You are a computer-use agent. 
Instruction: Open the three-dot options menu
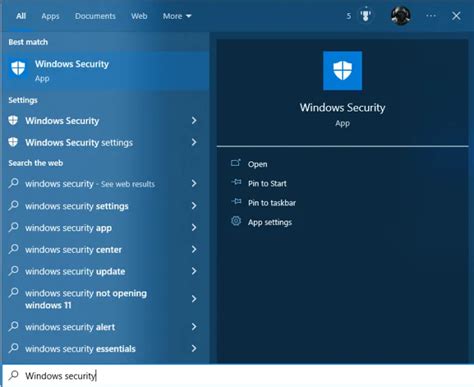coord(431,16)
